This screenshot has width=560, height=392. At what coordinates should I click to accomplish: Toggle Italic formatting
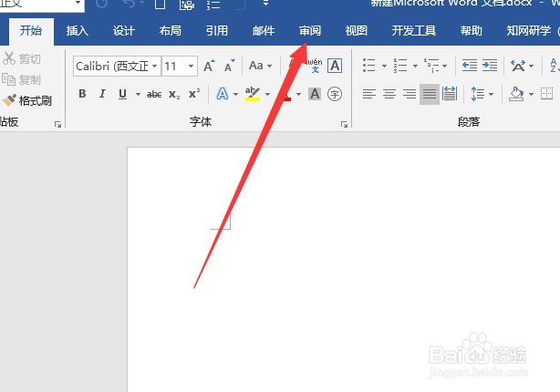point(102,94)
